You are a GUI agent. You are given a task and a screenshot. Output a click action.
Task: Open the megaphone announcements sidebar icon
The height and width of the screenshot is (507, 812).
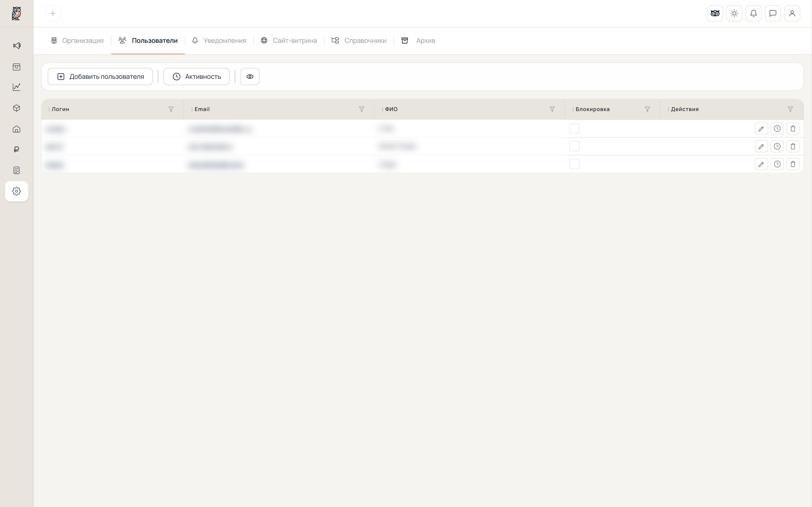[x=17, y=46]
